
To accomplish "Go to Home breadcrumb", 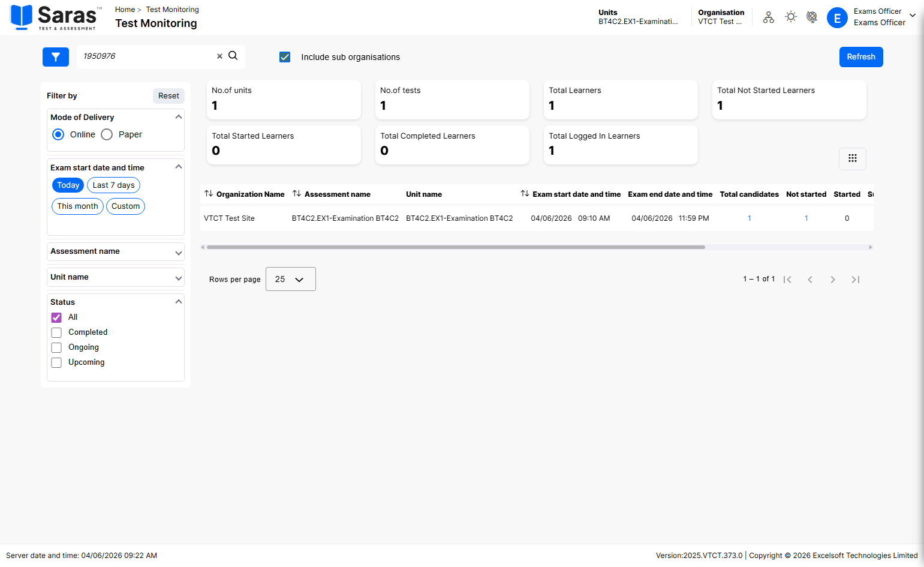I will (x=125, y=10).
